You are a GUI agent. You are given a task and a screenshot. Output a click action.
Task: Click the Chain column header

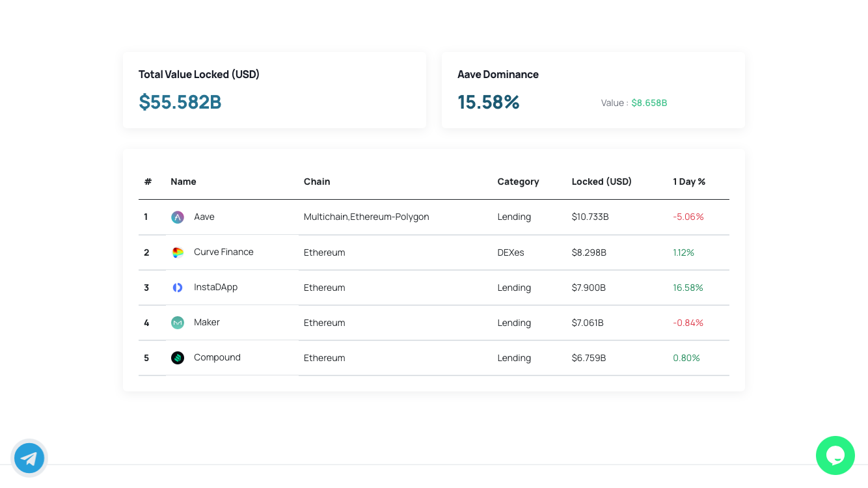click(x=317, y=182)
